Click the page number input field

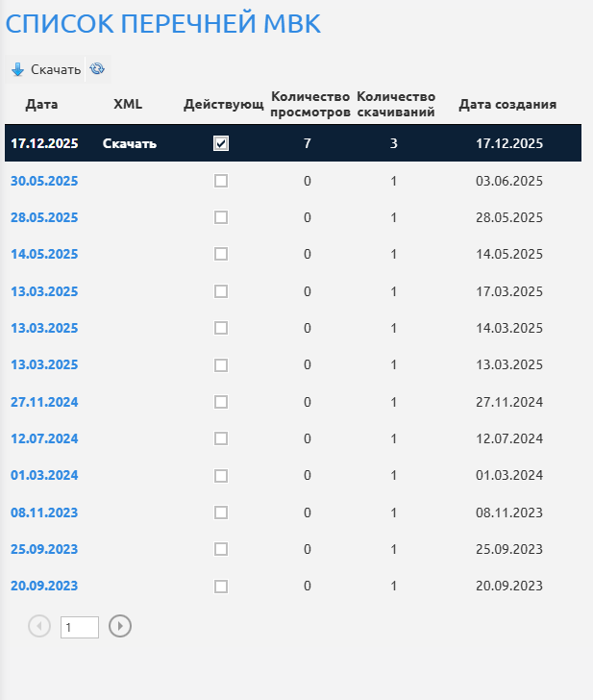80,627
